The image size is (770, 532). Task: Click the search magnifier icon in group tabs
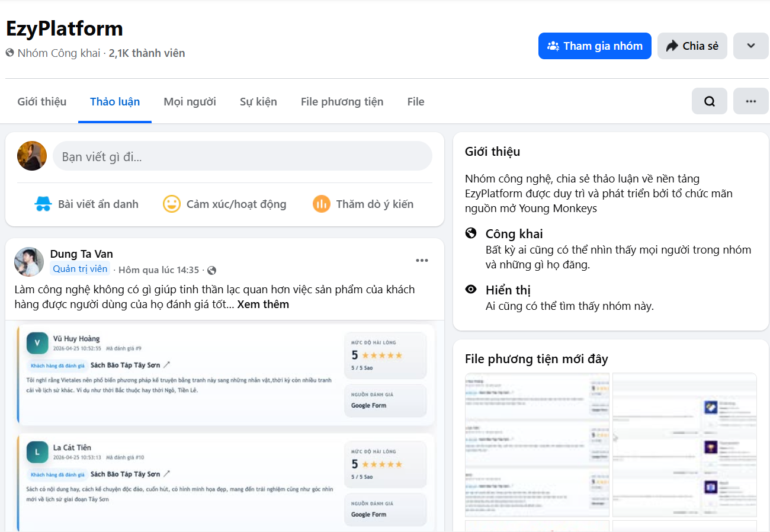pyautogui.click(x=709, y=101)
